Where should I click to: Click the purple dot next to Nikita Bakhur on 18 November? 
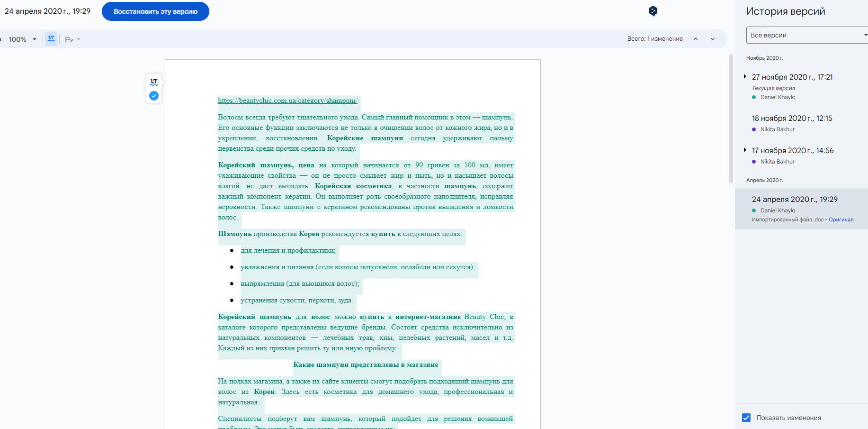[754, 129]
